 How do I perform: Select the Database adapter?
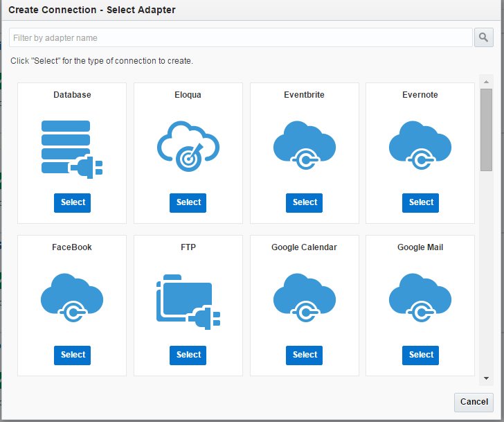click(x=72, y=202)
